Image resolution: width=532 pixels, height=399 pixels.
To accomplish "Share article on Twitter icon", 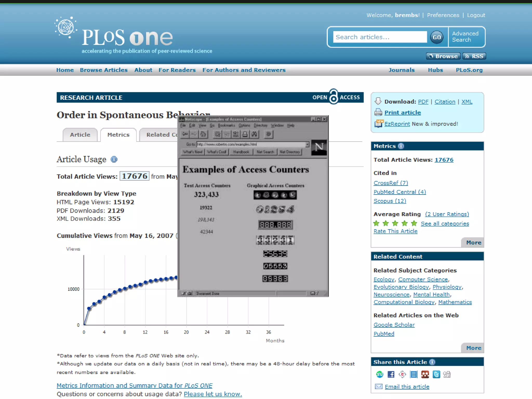I will pos(436,374).
